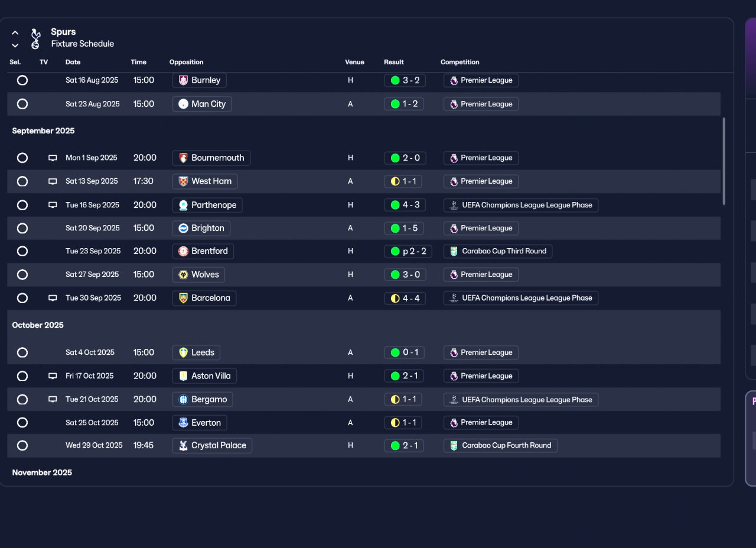Open the Crystal Palace opposition button
Viewport: 756px width, 548px height.
coord(213,445)
